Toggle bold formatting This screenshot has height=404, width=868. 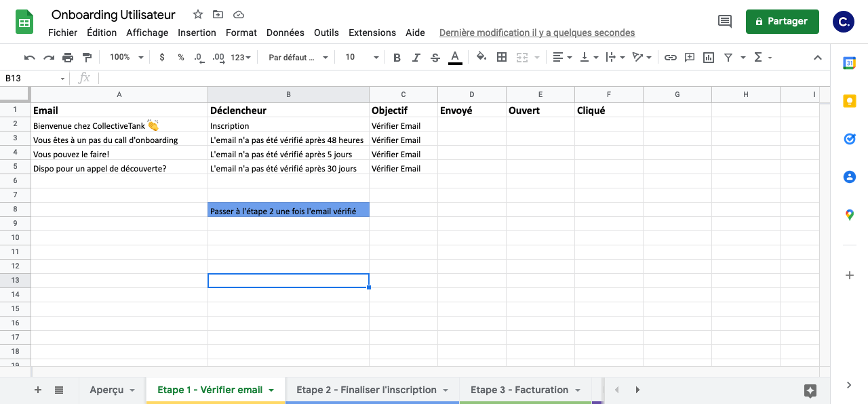pyautogui.click(x=397, y=58)
